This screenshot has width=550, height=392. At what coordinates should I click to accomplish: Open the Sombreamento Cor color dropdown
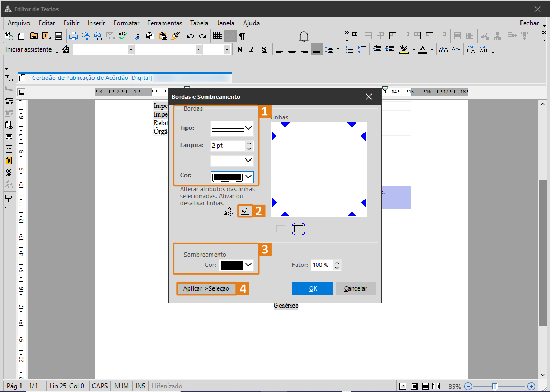237,265
